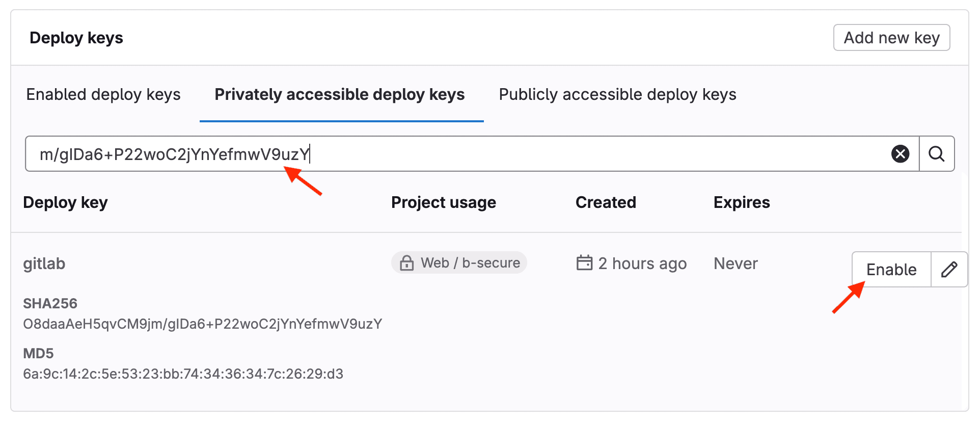
Task: Click the lock icon on the b-secure badge
Action: coord(406,262)
